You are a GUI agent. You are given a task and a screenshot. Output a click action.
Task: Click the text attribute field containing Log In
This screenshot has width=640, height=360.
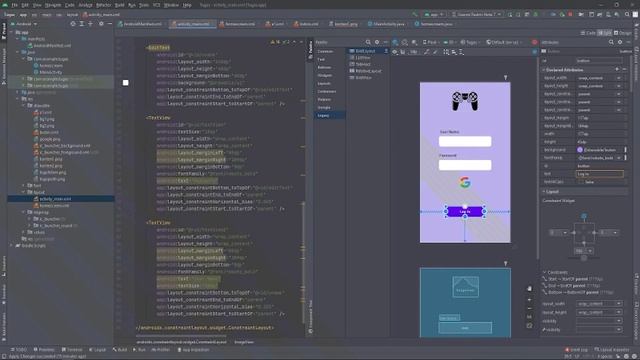coord(600,174)
